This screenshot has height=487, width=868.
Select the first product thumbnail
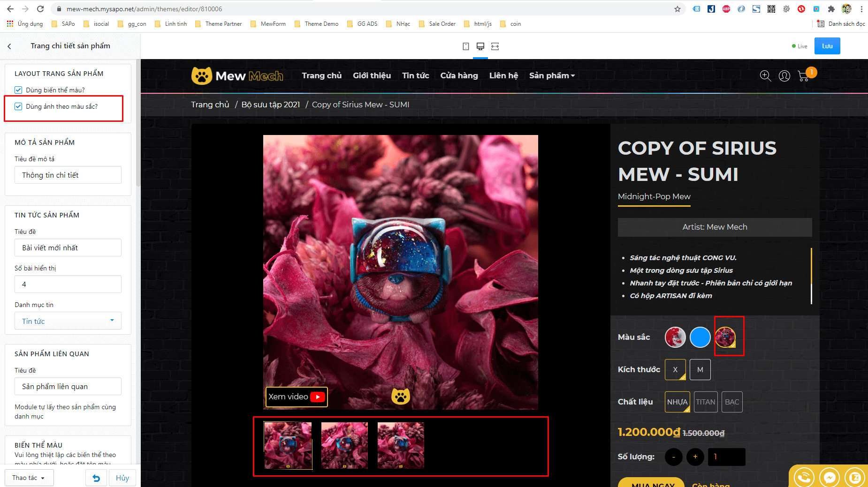[288, 446]
